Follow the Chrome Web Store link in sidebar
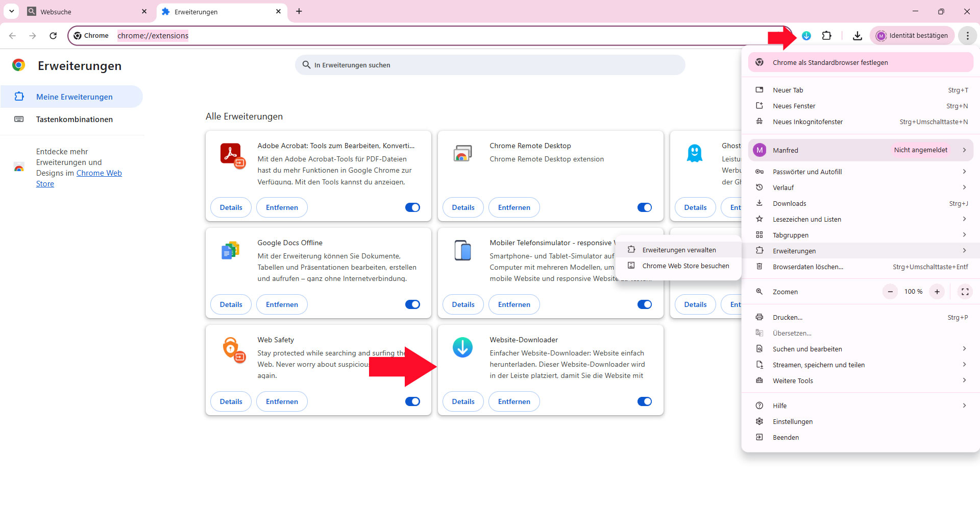Image resolution: width=980 pixels, height=522 pixels. coord(99,173)
